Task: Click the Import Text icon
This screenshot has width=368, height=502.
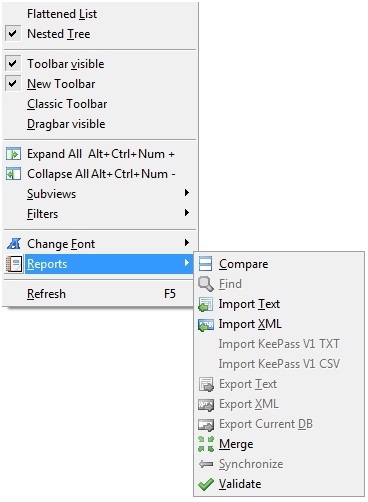Action: [x=205, y=304]
